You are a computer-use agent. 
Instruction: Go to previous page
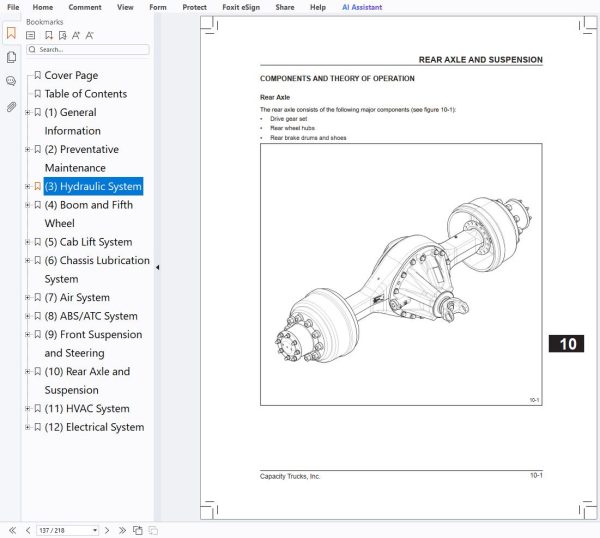click(28, 530)
